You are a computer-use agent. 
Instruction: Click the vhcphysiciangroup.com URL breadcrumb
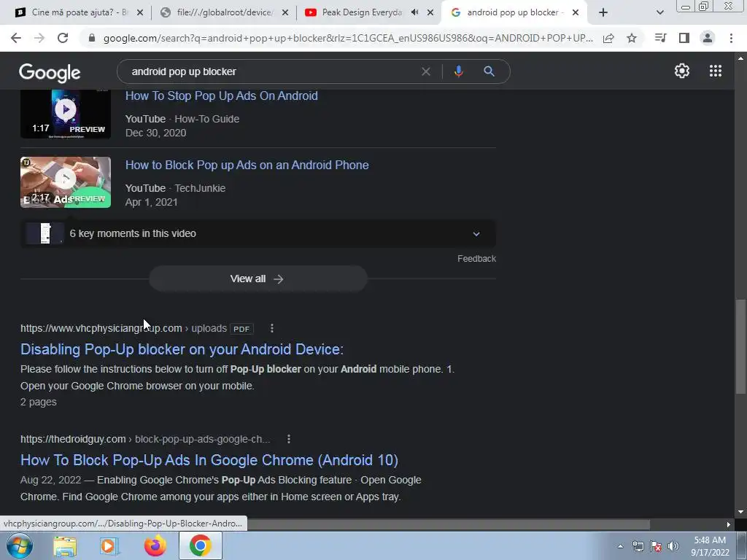click(x=123, y=328)
